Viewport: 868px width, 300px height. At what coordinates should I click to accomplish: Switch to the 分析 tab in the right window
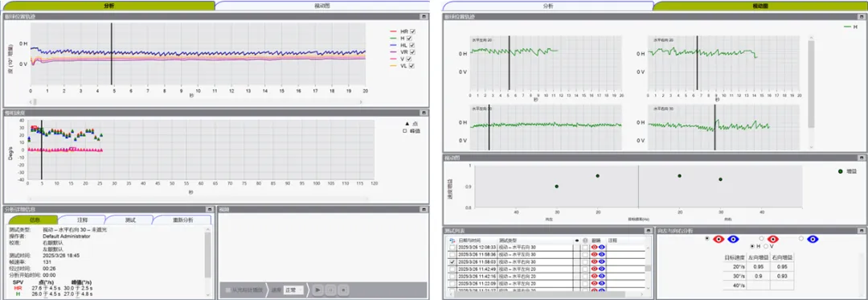coord(547,6)
